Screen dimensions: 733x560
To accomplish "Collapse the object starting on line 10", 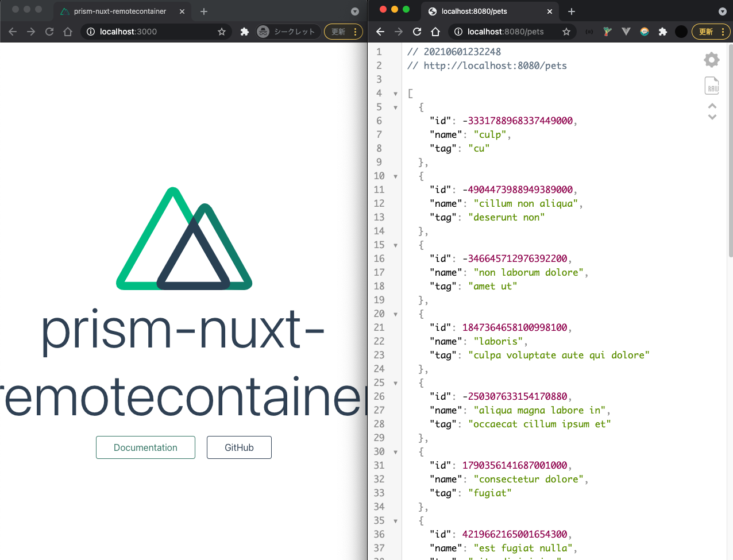I will [x=395, y=176].
